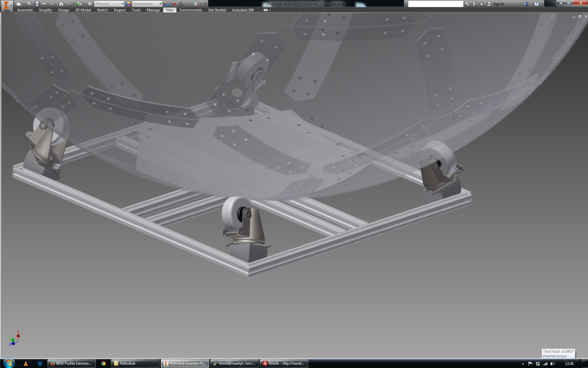Select the View ribbon tab
The width and height of the screenshot is (588, 368).
(169, 10)
